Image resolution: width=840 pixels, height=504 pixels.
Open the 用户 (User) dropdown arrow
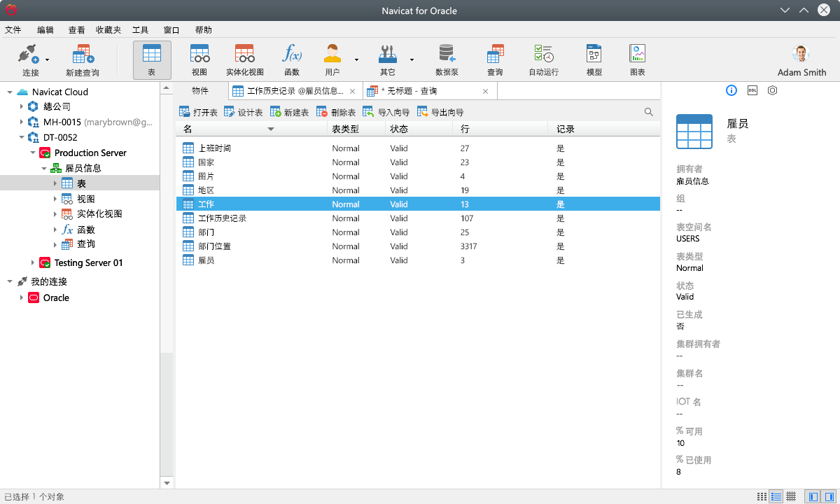click(356, 59)
